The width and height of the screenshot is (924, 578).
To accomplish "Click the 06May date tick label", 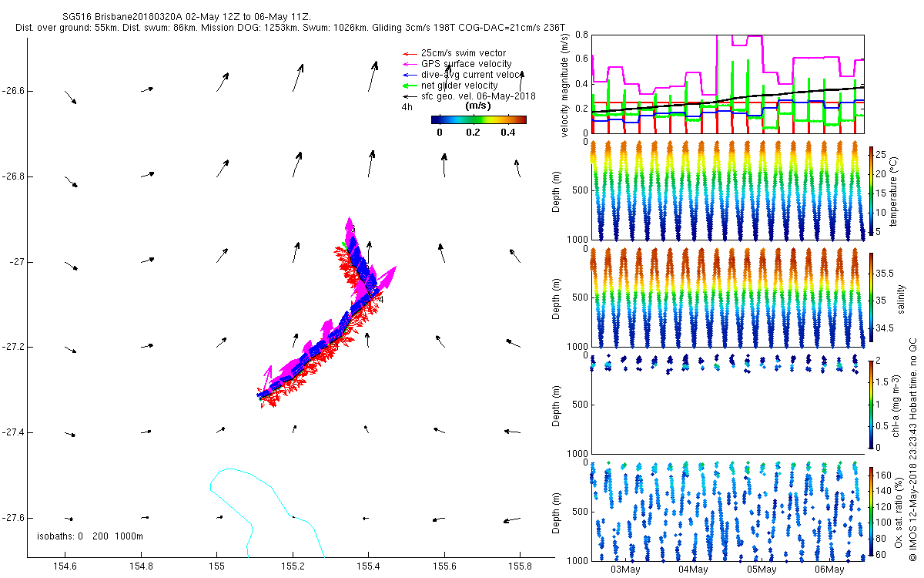I will click(x=829, y=570).
